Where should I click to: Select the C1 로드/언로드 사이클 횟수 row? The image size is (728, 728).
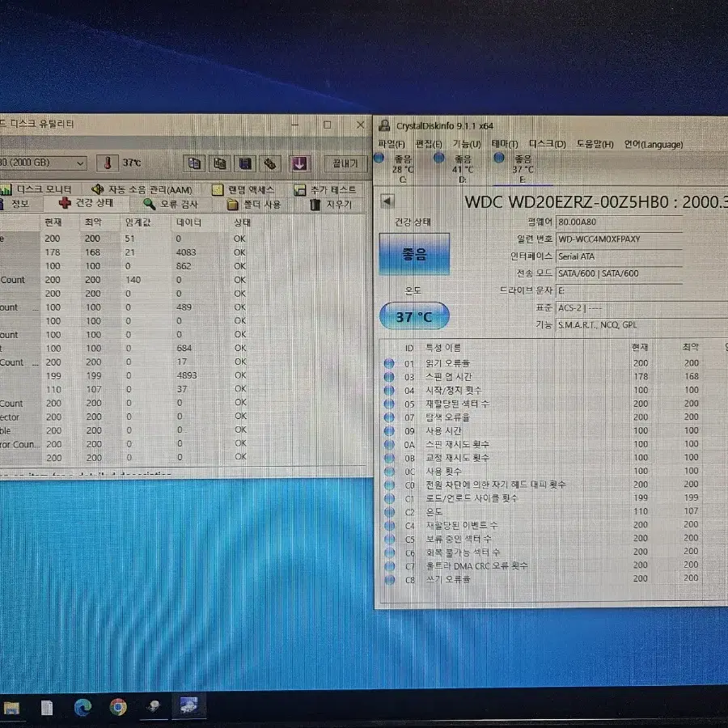(553, 498)
